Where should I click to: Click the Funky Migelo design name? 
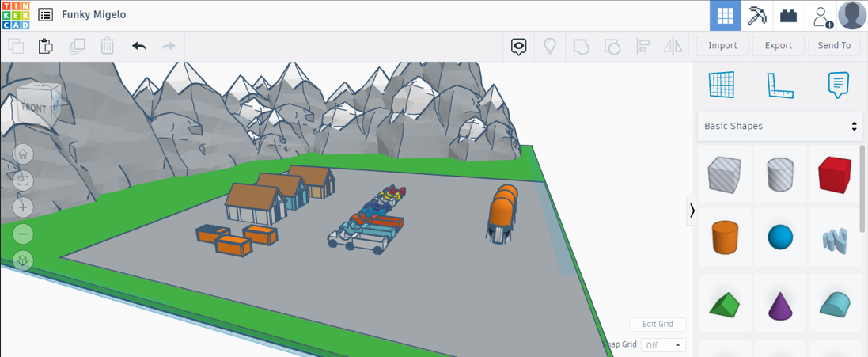point(93,15)
